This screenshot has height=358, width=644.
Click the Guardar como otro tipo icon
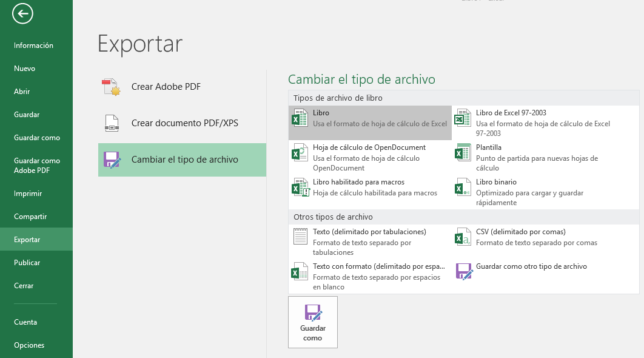464,272
